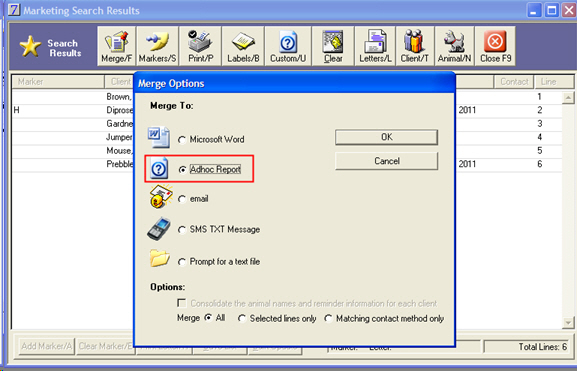The height and width of the screenshot is (371, 577).
Task: Open the Custom/U toolbar button
Action: pyautogui.click(x=288, y=46)
